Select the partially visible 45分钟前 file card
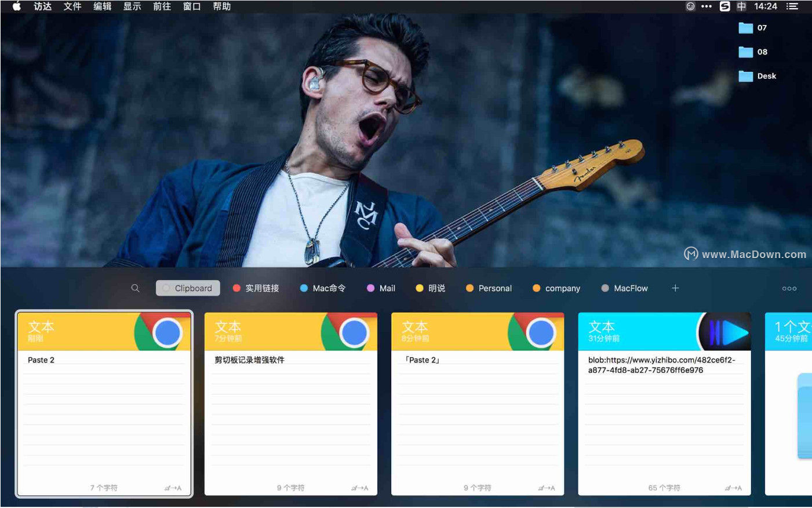The width and height of the screenshot is (812, 508). tap(788, 404)
